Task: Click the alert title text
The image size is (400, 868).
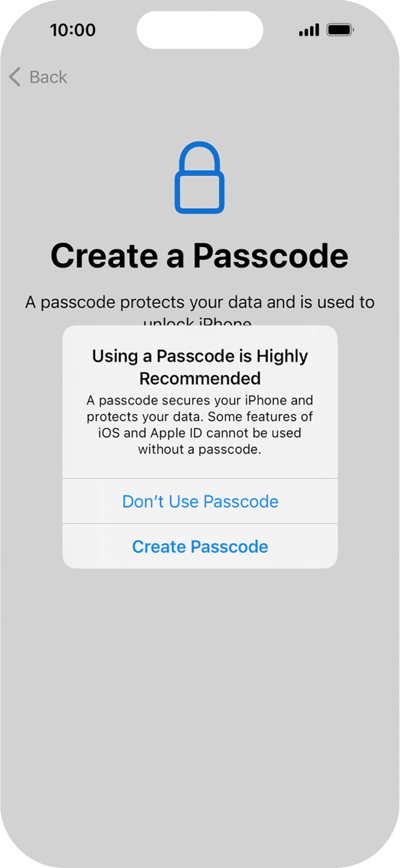Action: 200,365
